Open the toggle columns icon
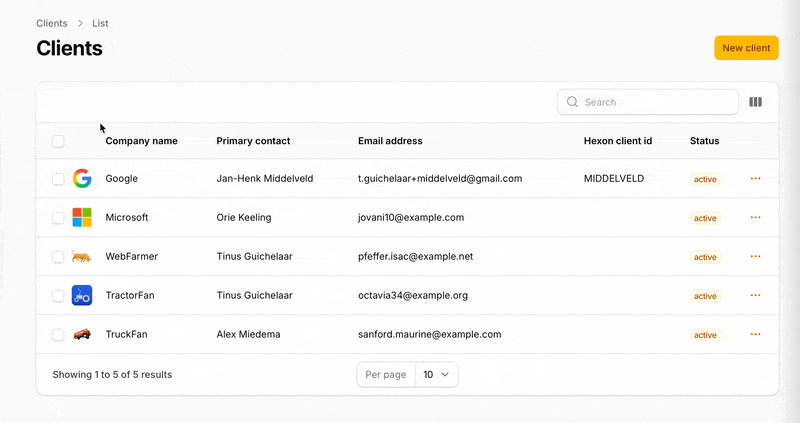 pos(756,102)
